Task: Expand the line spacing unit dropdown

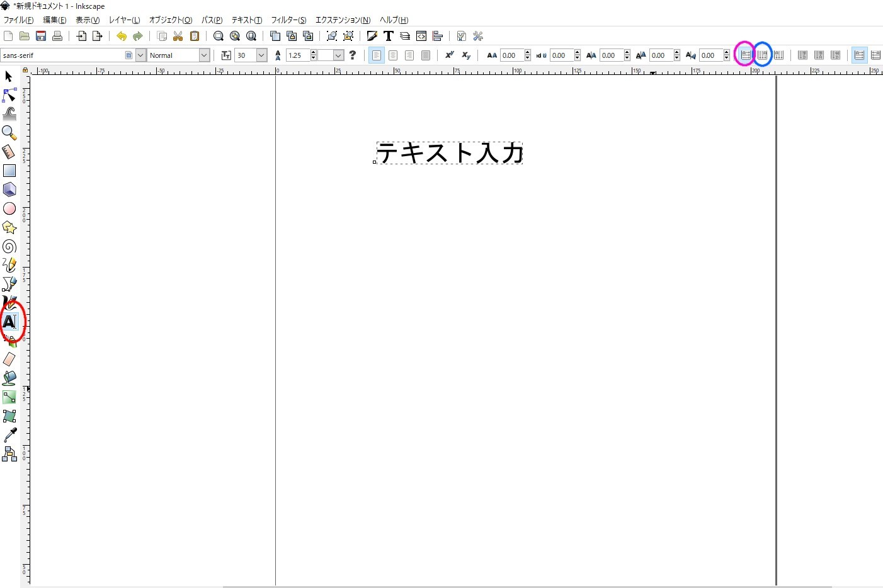Action: tap(338, 55)
